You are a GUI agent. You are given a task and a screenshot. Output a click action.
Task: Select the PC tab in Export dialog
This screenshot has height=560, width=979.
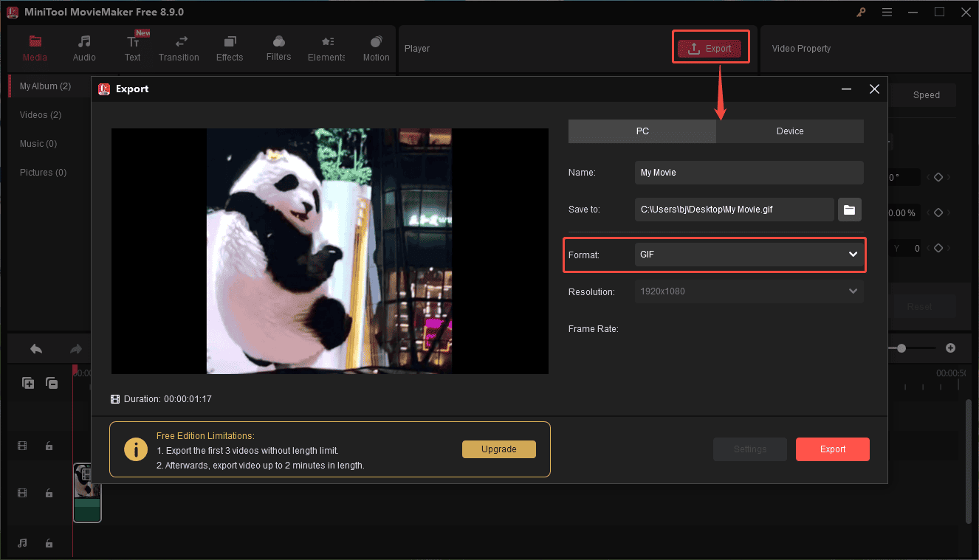point(642,131)
